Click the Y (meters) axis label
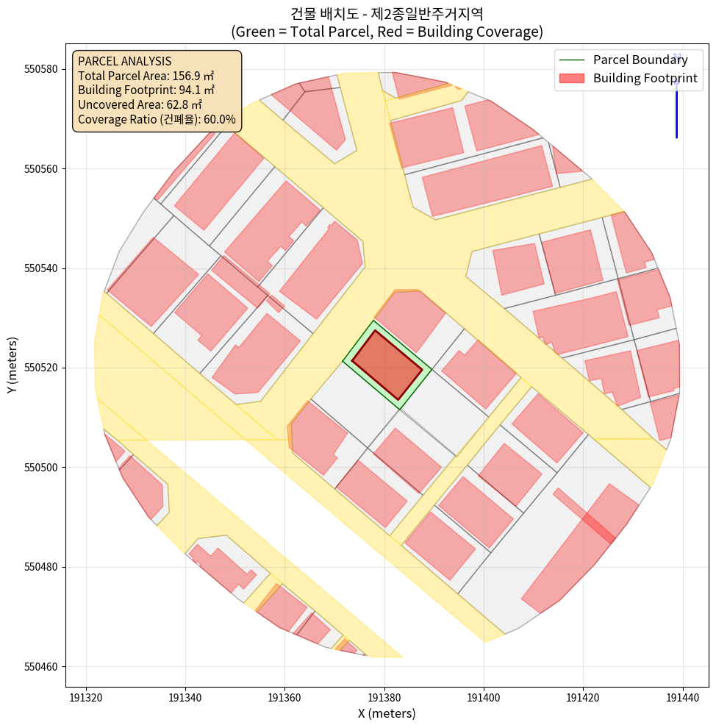 click(x=12, y=365)
